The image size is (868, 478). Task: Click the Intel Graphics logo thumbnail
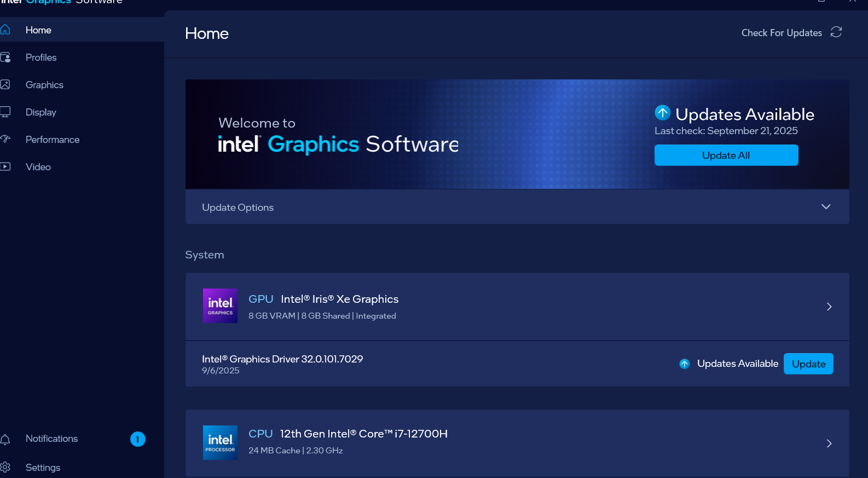pyautogui.click(x=220, y=306)
